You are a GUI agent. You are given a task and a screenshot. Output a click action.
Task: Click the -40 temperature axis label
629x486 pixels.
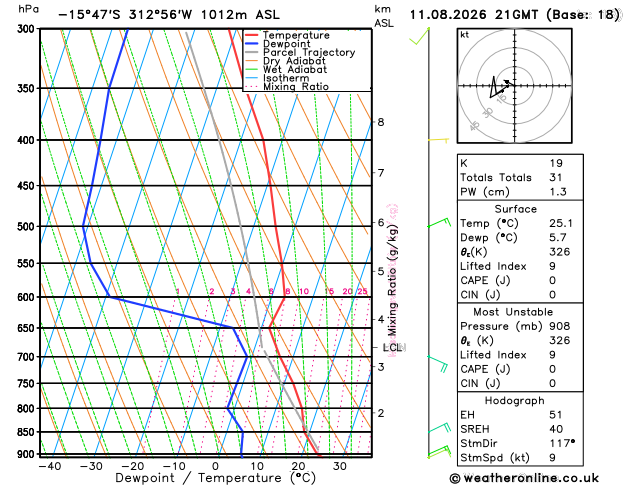coord(50,466)
